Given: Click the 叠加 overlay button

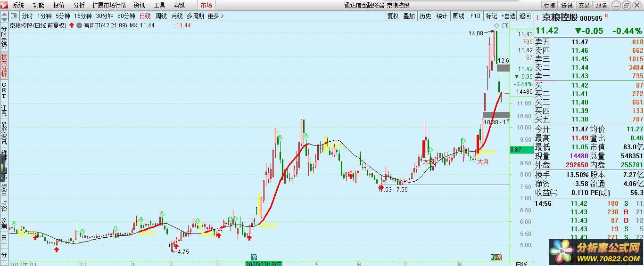Looking at the screenshot, I should (409, 16).
